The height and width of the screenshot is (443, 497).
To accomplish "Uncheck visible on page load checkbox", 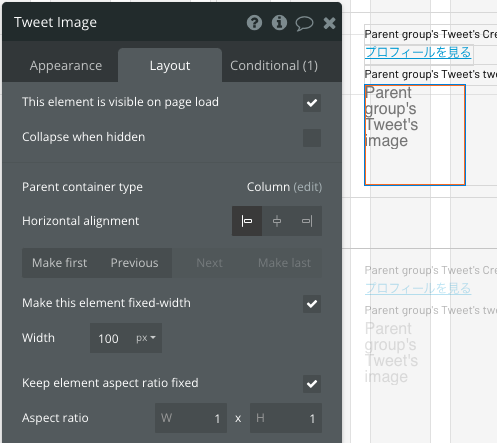I will pos(312,103).
